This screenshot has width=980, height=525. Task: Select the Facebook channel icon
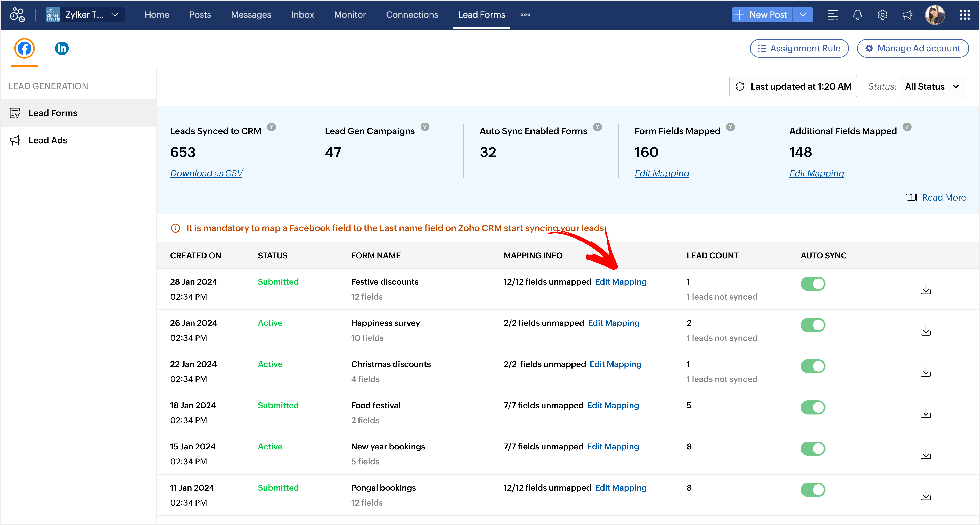tap(24, 48)
